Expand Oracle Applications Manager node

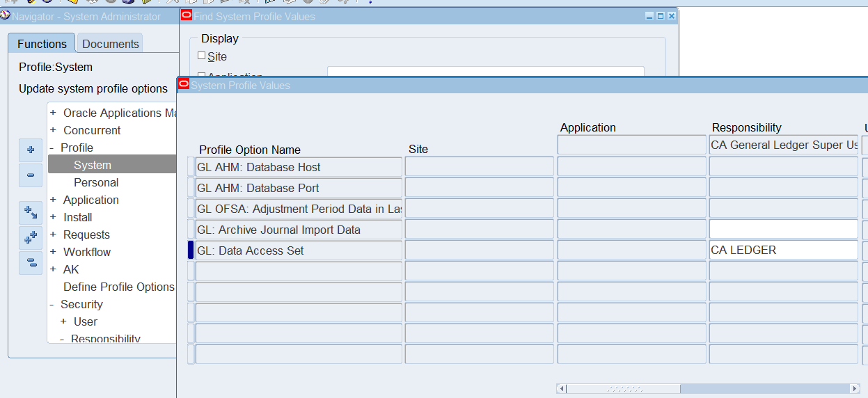coord(53,113)
